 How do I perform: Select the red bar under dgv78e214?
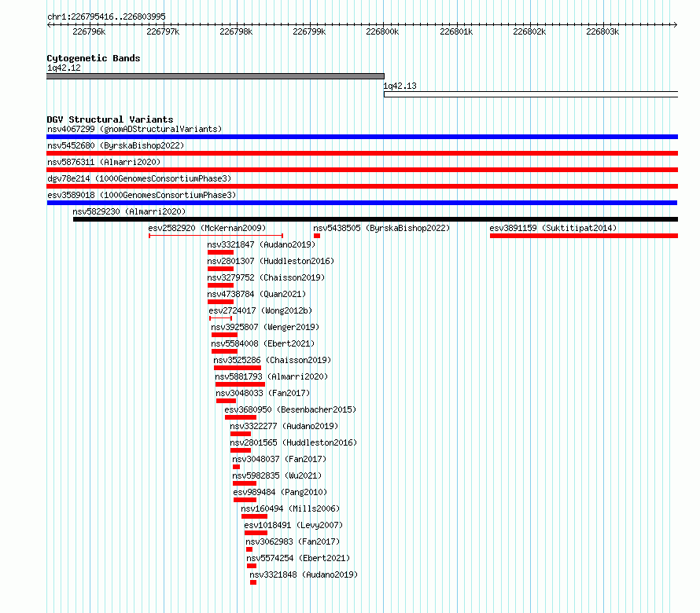363,186
